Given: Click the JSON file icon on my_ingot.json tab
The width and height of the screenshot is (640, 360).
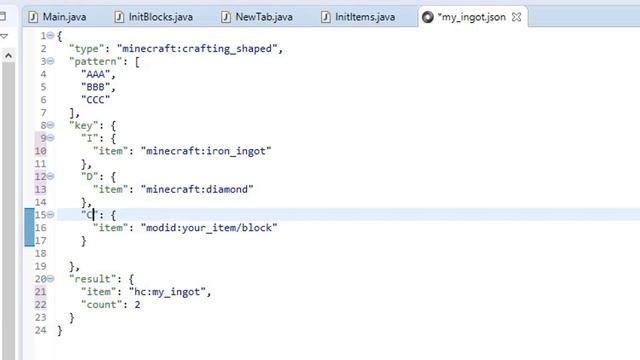Looking at the screenshot, I should [427, 17].
